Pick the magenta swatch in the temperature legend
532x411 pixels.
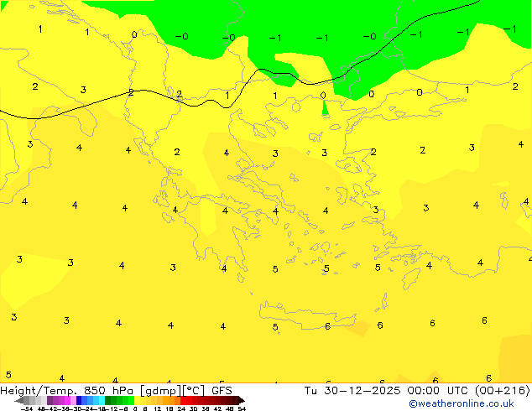67,401
